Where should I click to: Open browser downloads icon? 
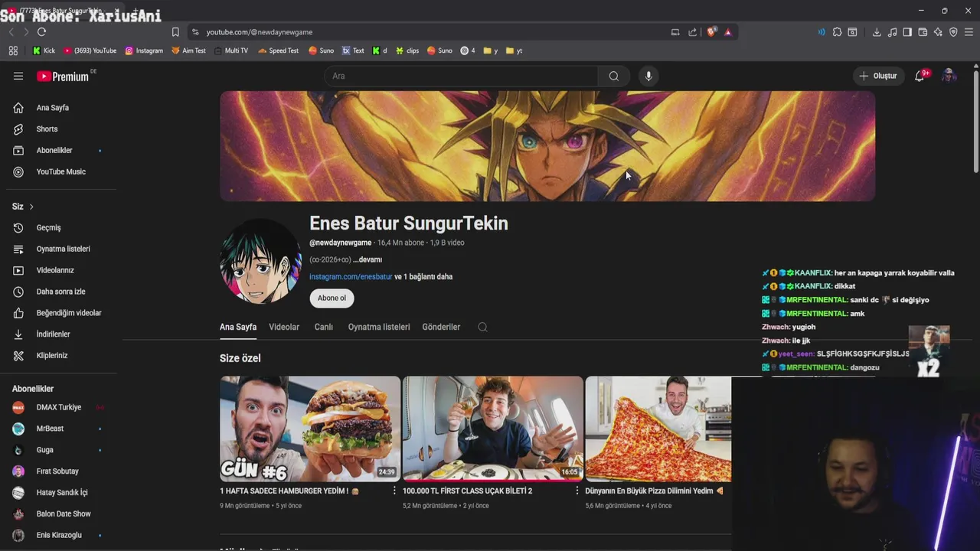(877, 32)
